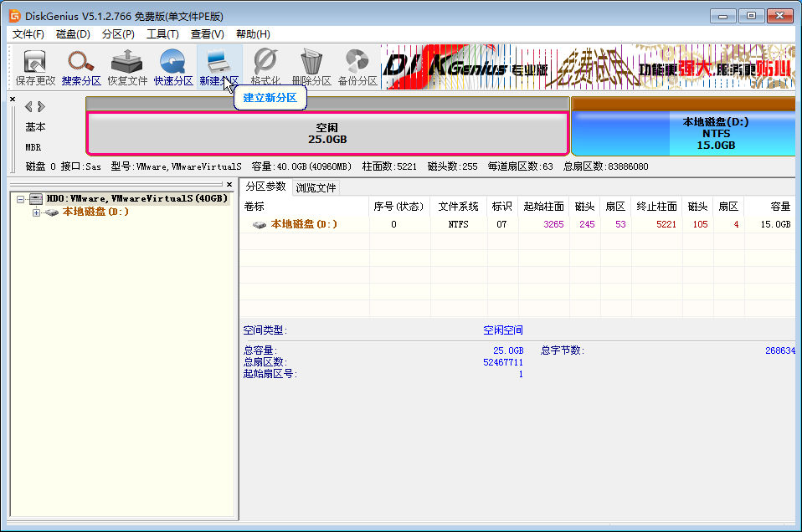This screenshot has height=532, width=802.
Task: Collapse the HD0:VMware disk tree node
Action: pos(21,199)
